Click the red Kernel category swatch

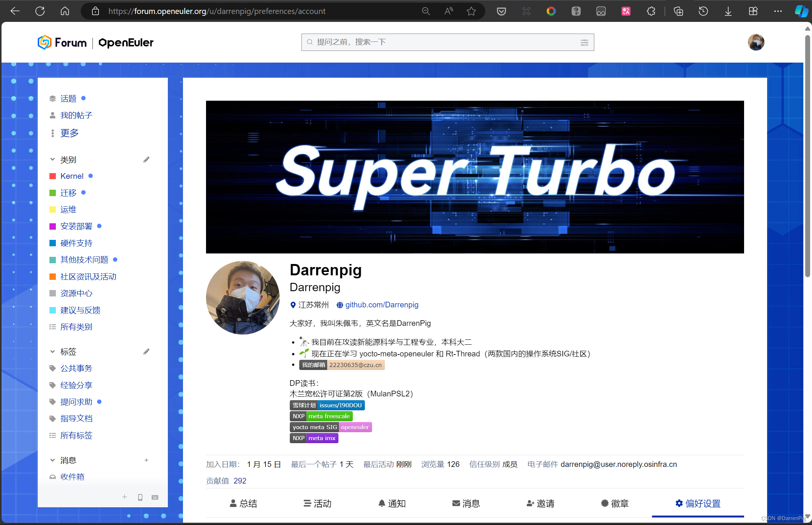(53, 176)
